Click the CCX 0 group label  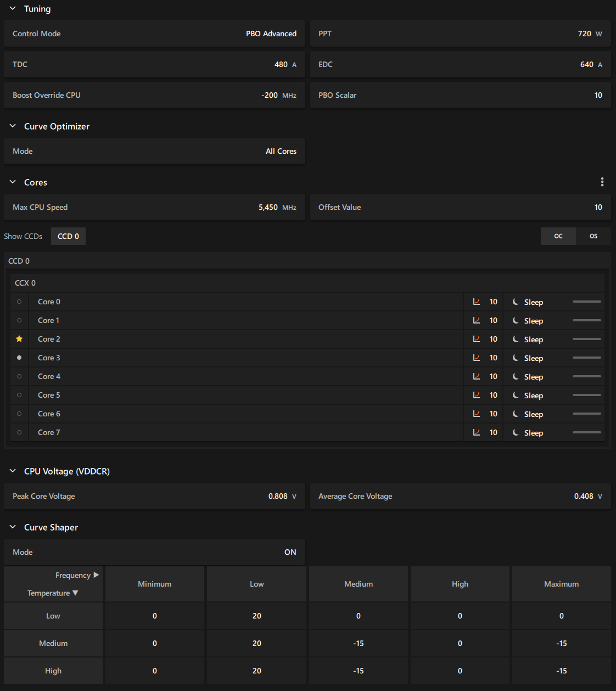tap(25, 283)
